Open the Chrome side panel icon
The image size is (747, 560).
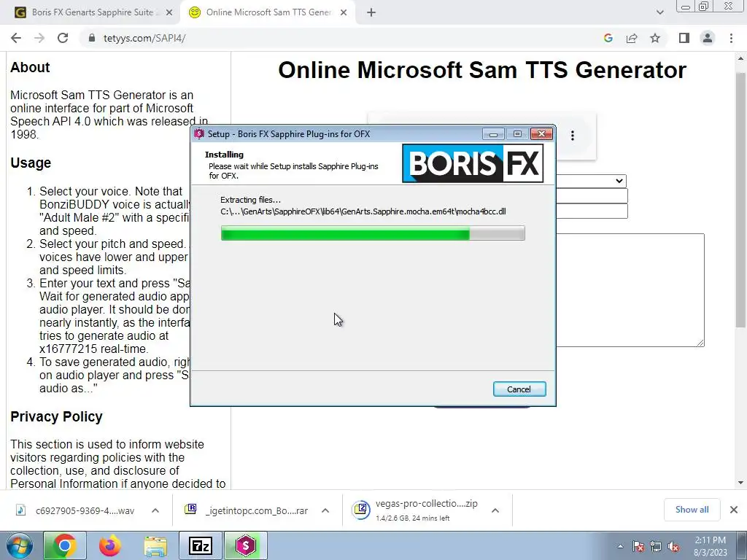[x=684, y=38]
